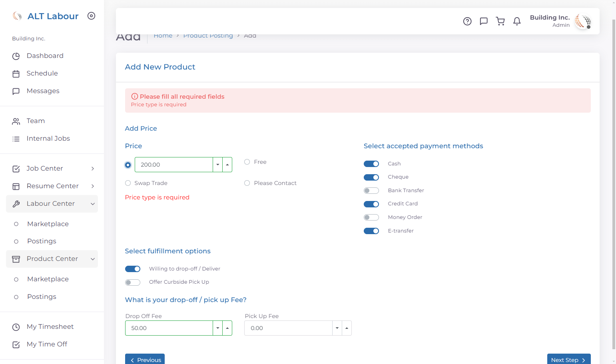Open the chat messages icon in header

tap(484, 21)
